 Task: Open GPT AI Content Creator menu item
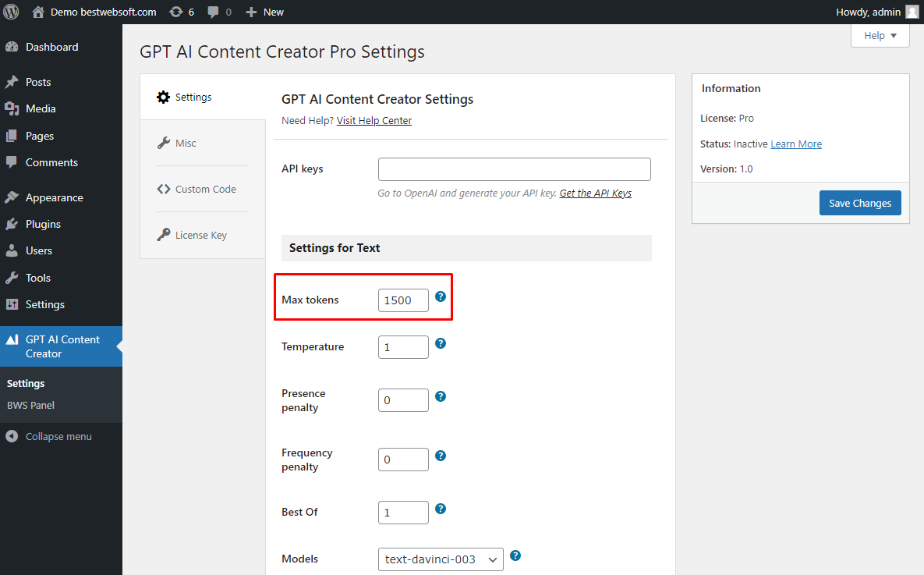coord(62,346)
